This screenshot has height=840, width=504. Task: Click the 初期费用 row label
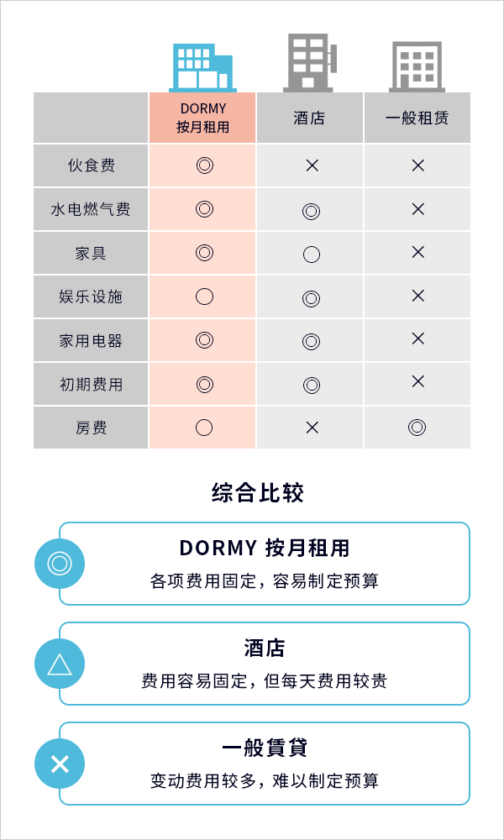pos(91,384)
